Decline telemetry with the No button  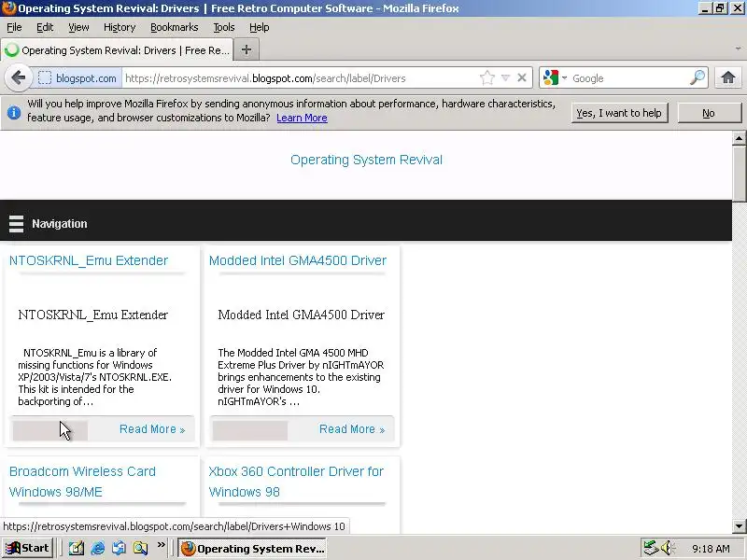(x=709, y=113)
